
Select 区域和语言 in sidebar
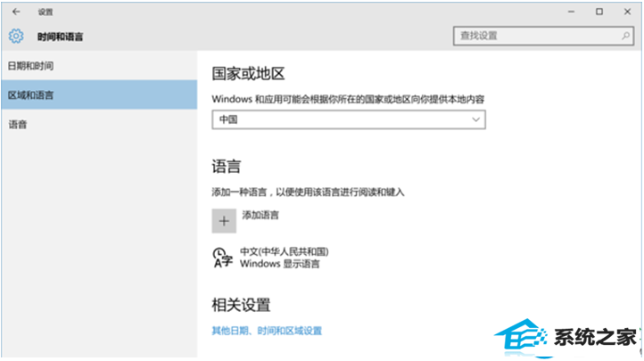99,94
